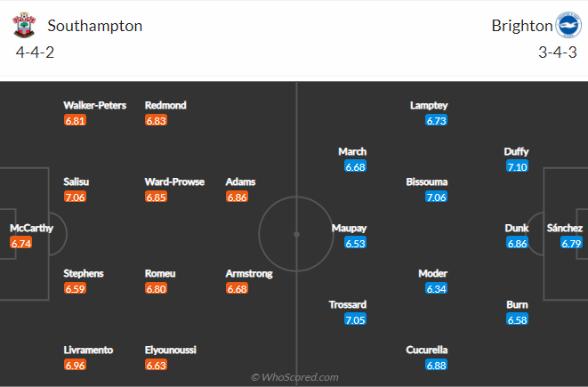Open the Brighton team name link
The image size is (588, 387).
coord(522,26)
